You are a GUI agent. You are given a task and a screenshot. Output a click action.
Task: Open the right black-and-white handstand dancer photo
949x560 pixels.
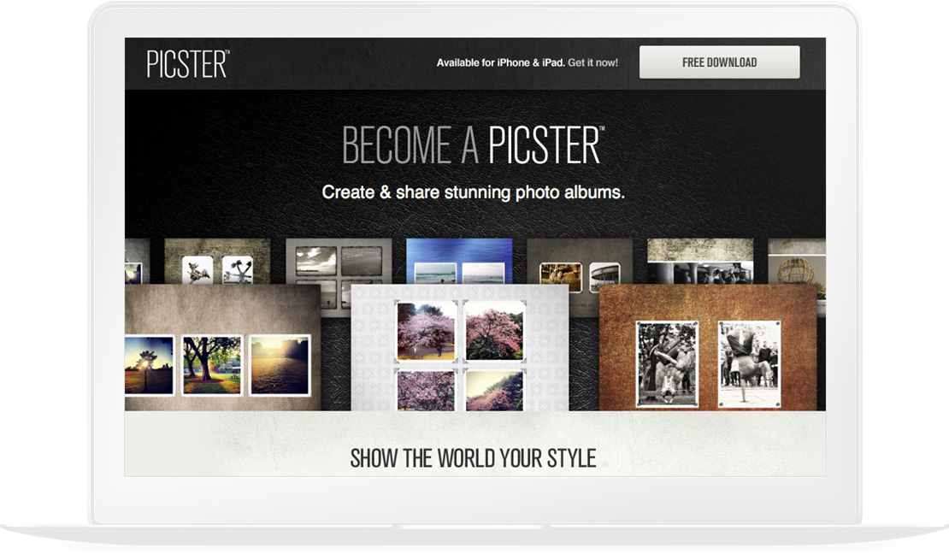point(749,364)
